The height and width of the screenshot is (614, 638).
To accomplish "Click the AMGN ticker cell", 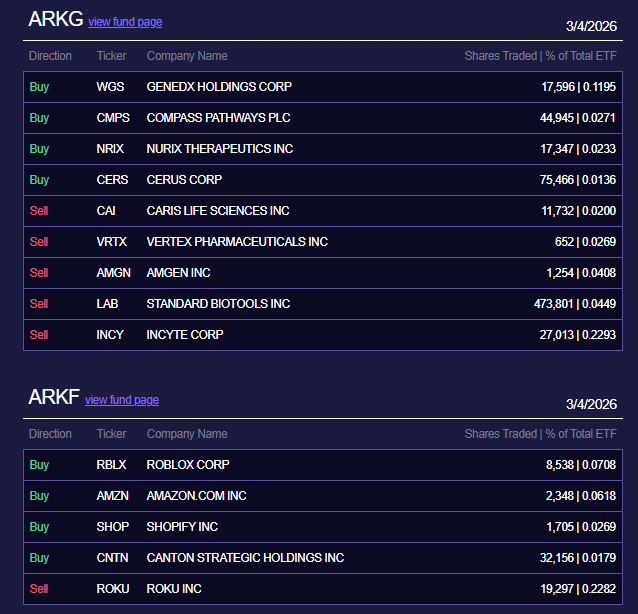I will coord(113,273).
